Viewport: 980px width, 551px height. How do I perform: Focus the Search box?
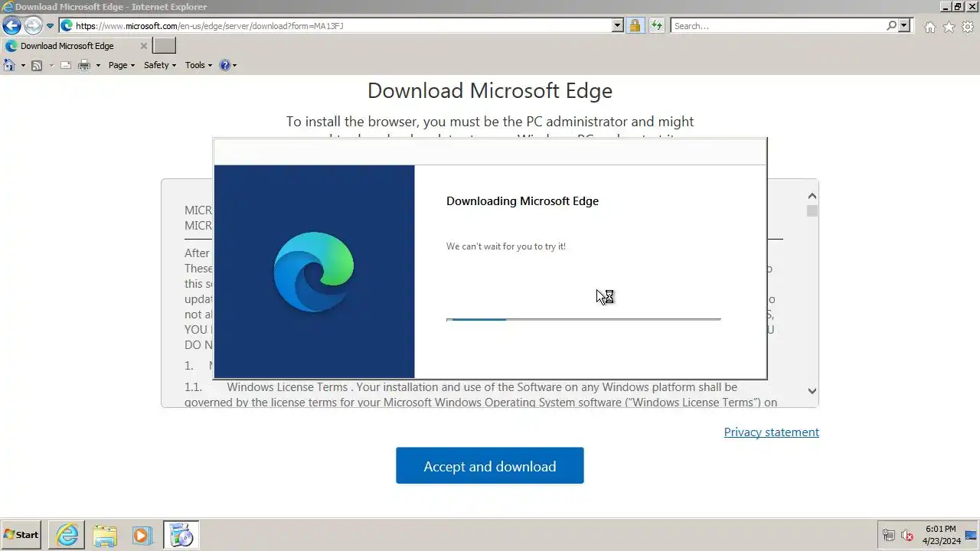click(778, 26)
